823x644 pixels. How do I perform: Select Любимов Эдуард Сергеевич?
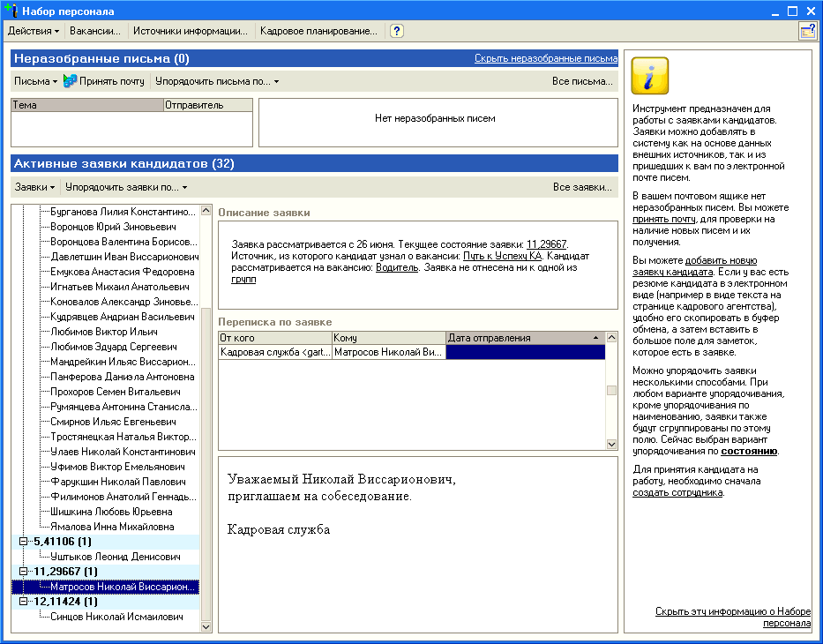pos(114,347)
